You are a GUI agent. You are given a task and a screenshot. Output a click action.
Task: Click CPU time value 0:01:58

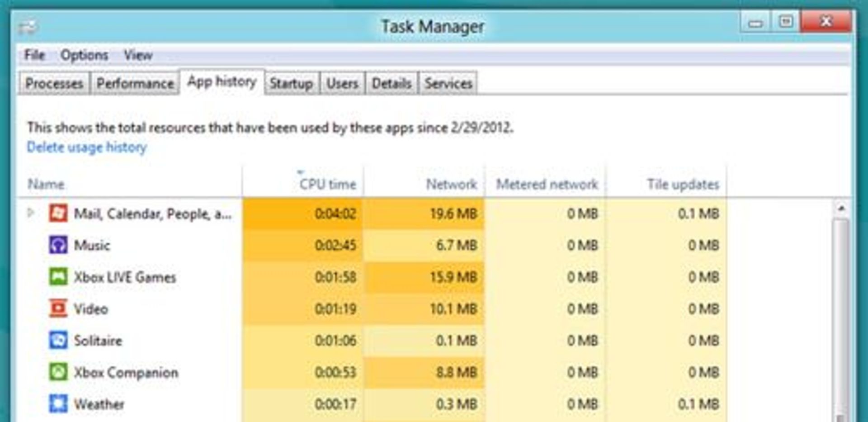(335, 277)
